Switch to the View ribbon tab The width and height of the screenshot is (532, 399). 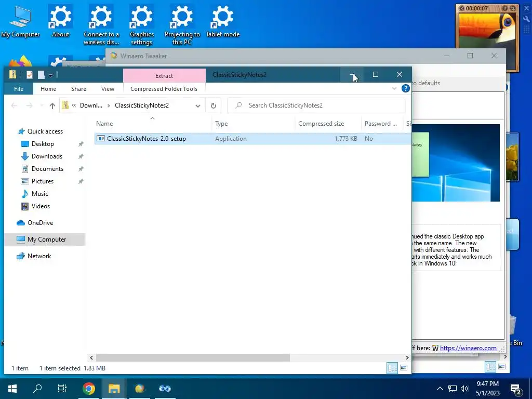[x=108, y=89]
